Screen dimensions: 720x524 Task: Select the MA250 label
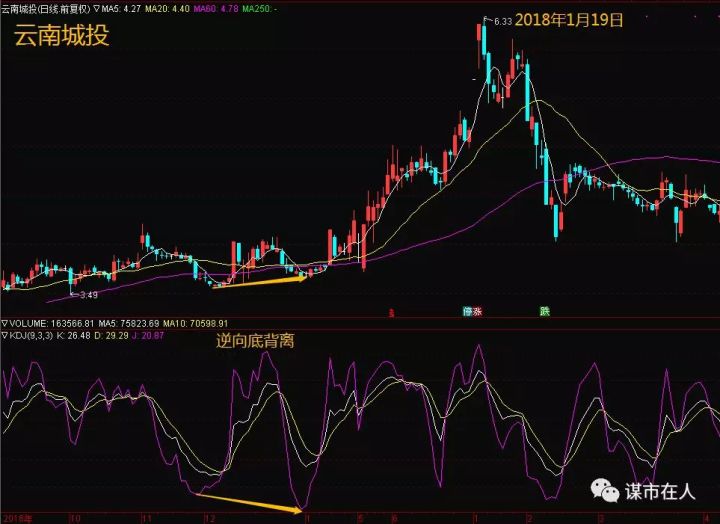click(259, 8)
